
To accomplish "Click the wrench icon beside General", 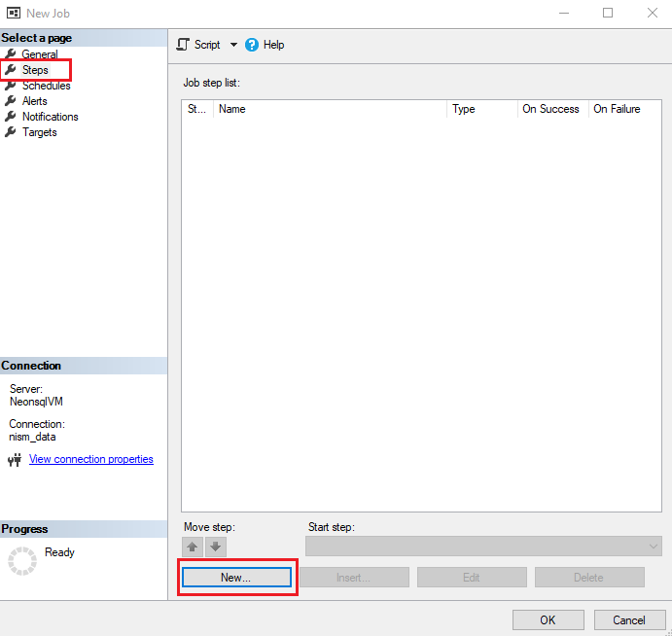I will pyautogui.click(x=11, y=54).
